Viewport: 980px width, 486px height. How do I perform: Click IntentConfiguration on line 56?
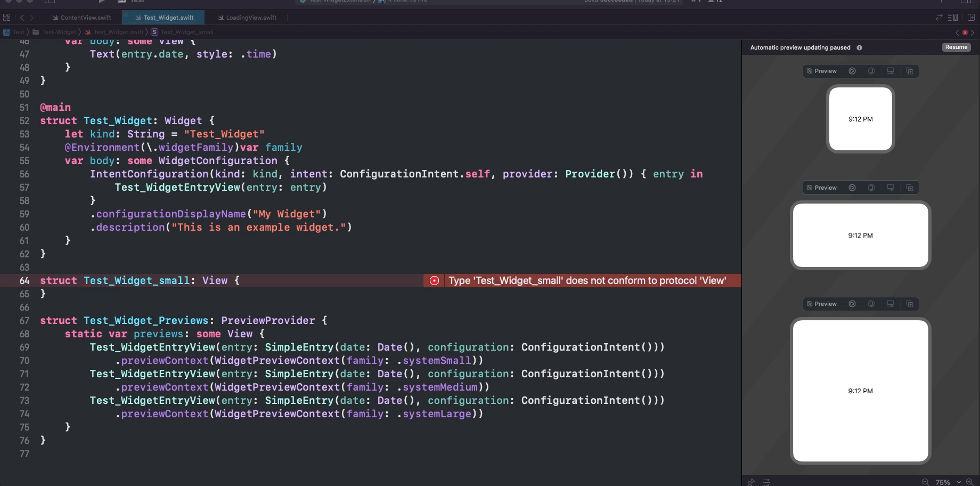149,174
